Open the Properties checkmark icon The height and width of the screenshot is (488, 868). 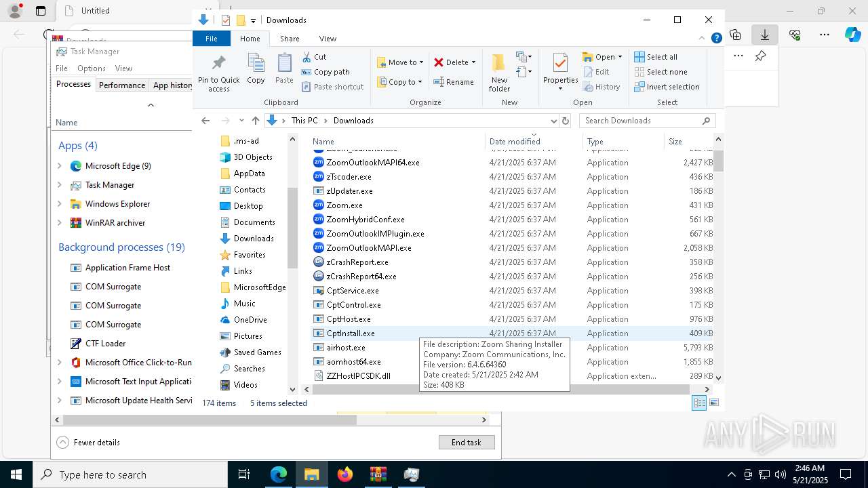560,62
